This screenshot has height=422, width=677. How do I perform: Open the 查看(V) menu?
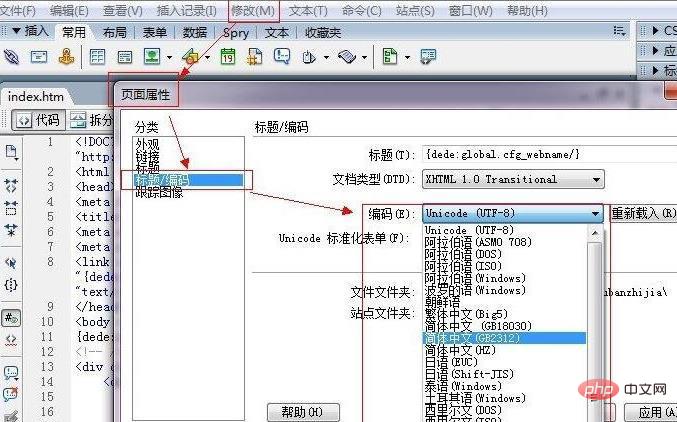click(123, 10)
